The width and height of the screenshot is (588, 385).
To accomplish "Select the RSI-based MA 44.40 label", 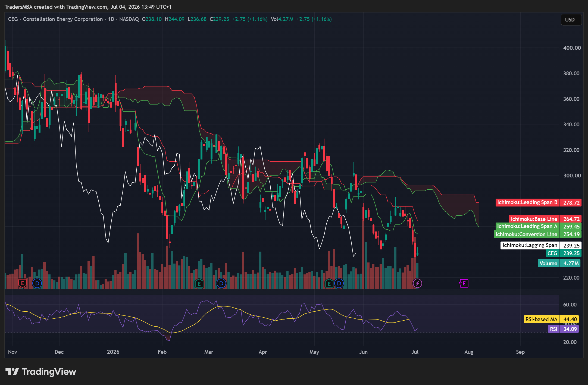I will point(551,319).
